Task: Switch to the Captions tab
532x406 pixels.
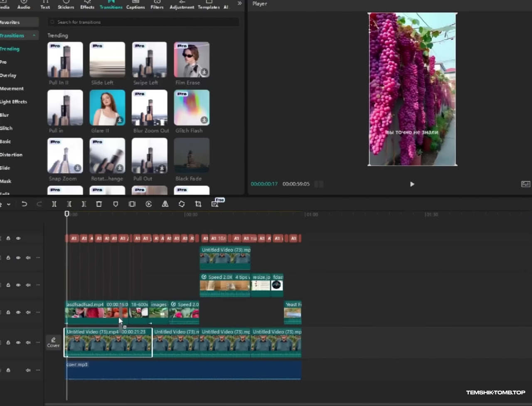Action: (135, 5)
